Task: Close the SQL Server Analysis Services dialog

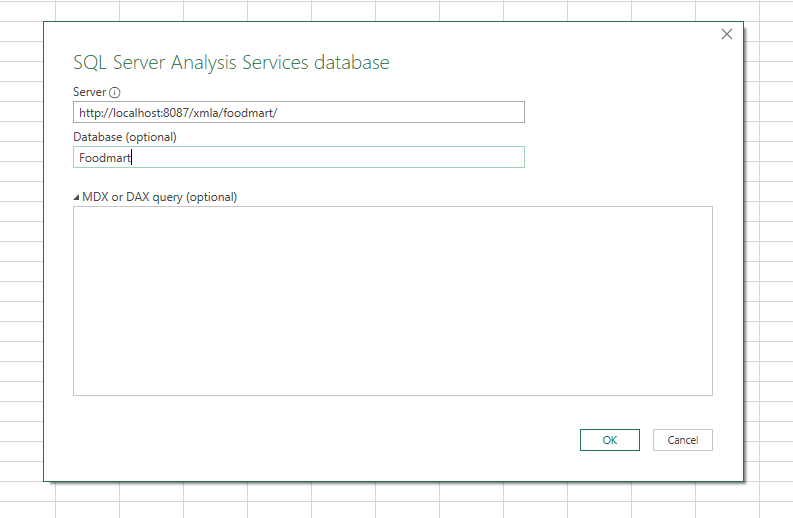Action: pyautogui.click(x=727, y=34)
